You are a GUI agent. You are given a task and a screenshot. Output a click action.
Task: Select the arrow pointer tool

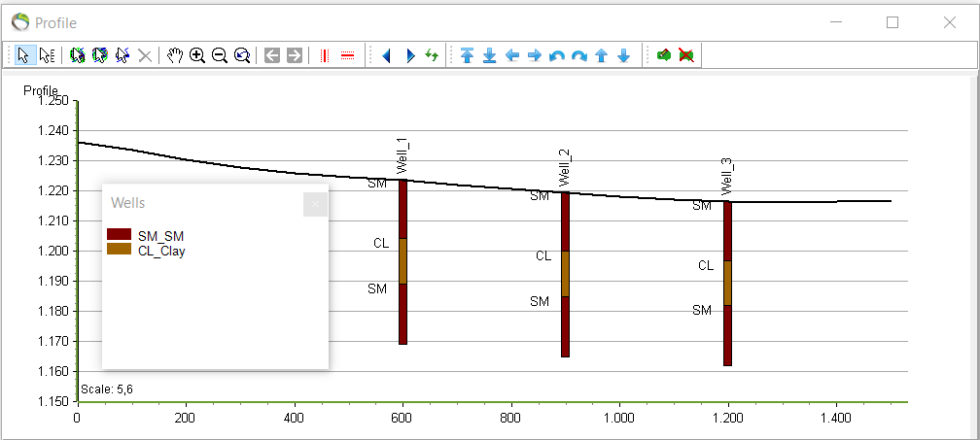tap(23, 55)
